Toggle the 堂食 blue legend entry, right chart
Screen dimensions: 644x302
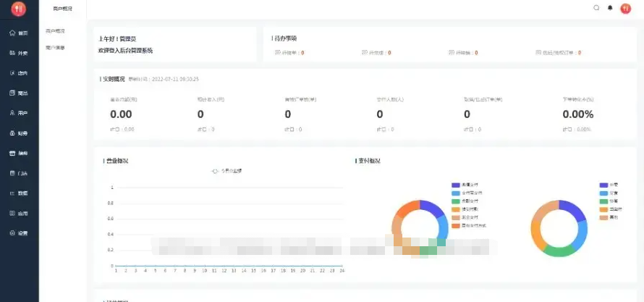(609, 193)
